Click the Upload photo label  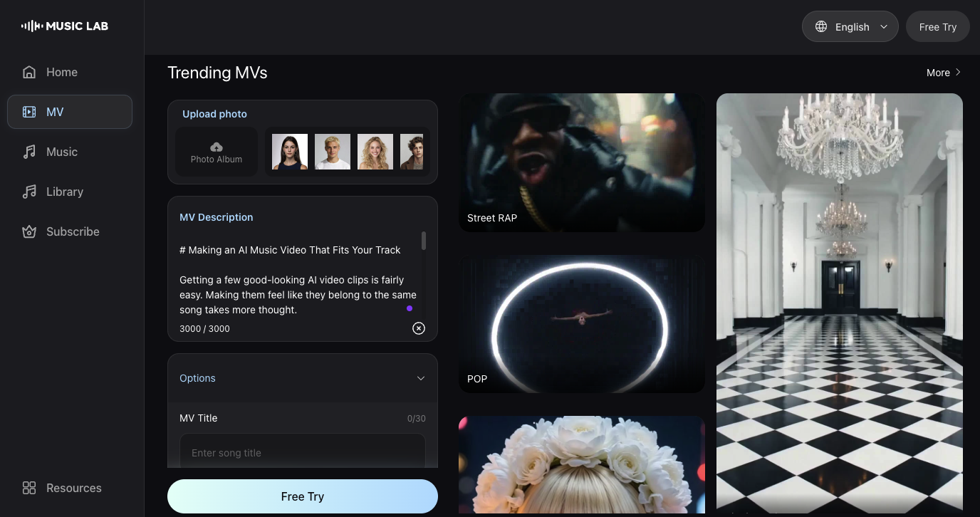pos(214,114)
